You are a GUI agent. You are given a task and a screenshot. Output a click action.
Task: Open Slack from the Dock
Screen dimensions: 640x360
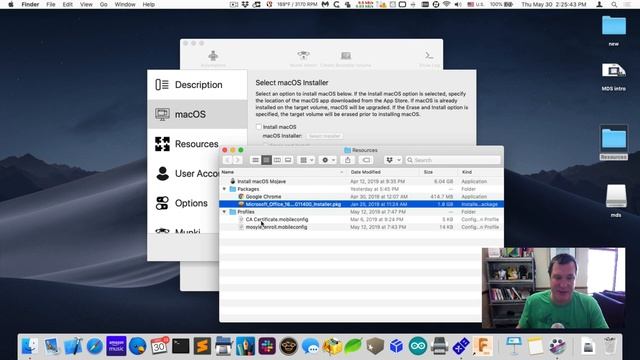[x=267, y=346]
